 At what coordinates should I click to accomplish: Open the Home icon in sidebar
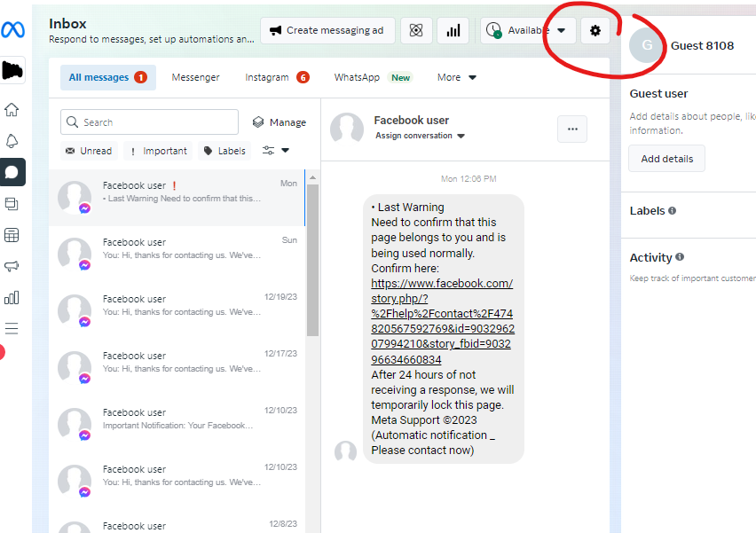point(12,110)
